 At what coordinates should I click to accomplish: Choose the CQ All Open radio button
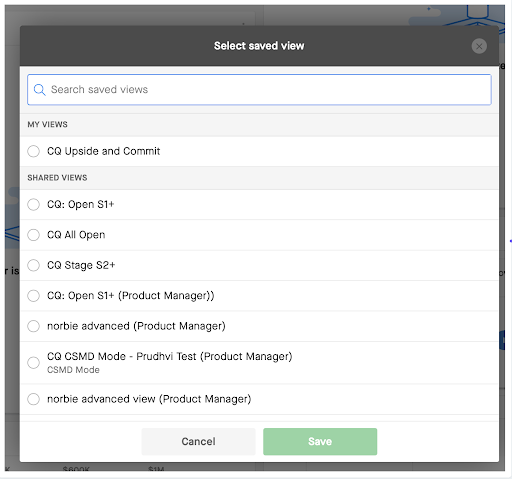[x=33, y=235]
